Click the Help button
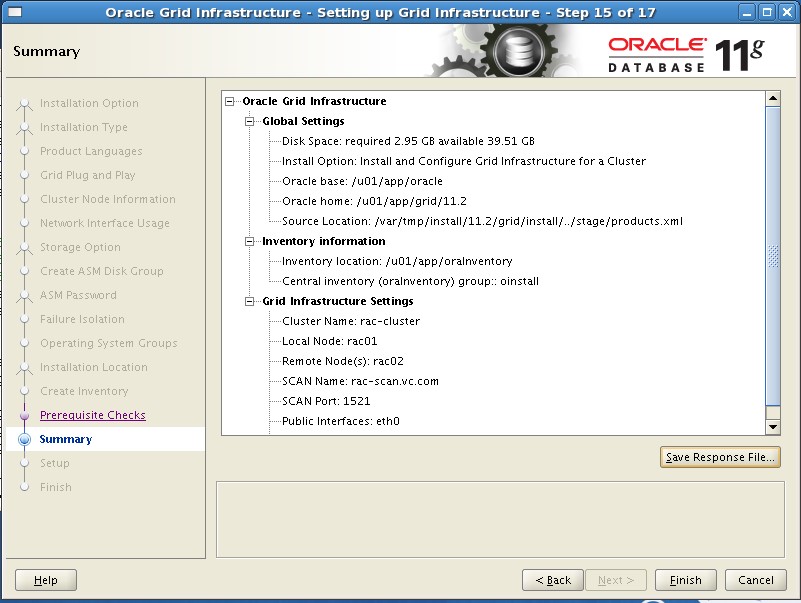 coord(45,580)
